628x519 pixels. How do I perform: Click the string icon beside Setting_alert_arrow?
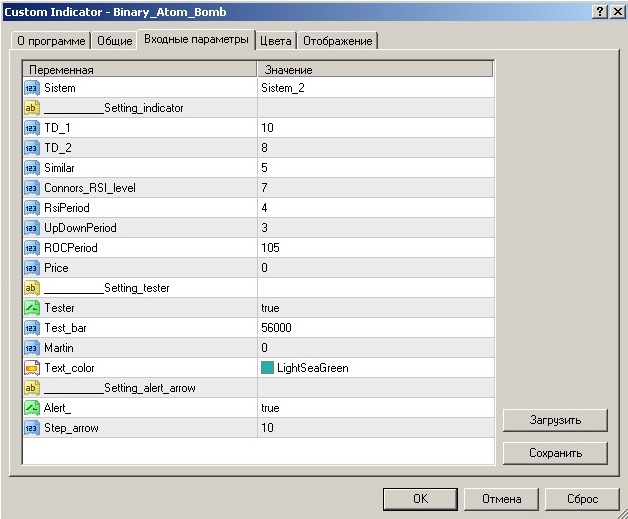[x=32, y=388]
